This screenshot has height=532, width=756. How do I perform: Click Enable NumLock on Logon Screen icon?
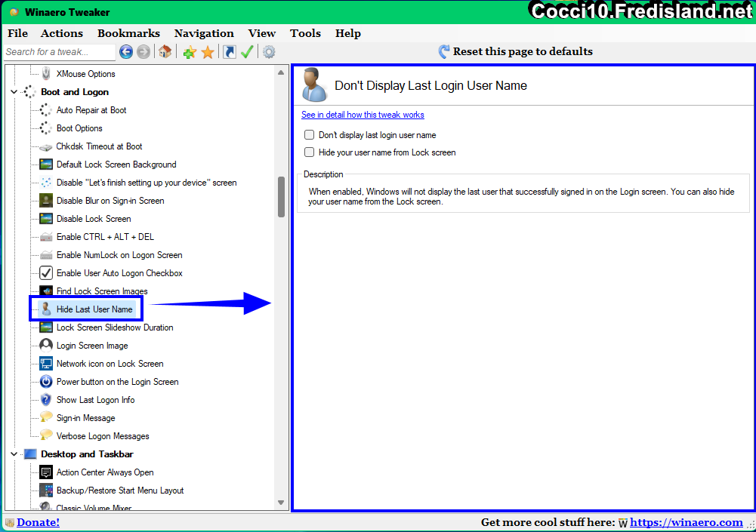[x=46, y=255]
